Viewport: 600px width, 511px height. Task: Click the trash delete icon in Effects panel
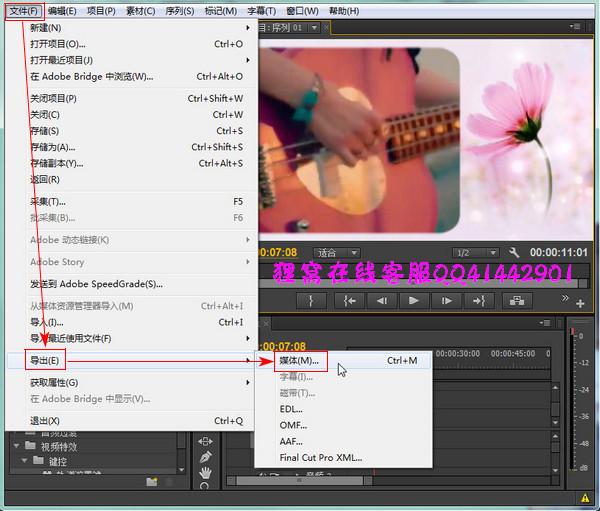[169, 482]
